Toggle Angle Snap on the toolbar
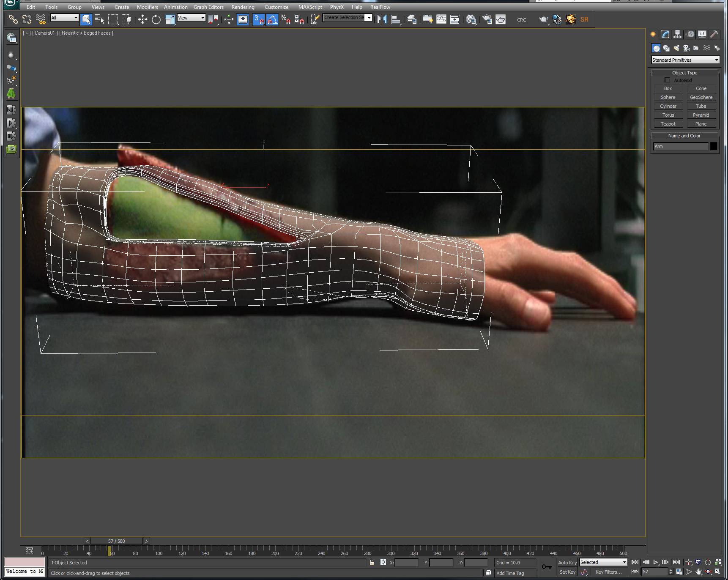This screenshot has height=580, width=728. click(x=272, y=19)
